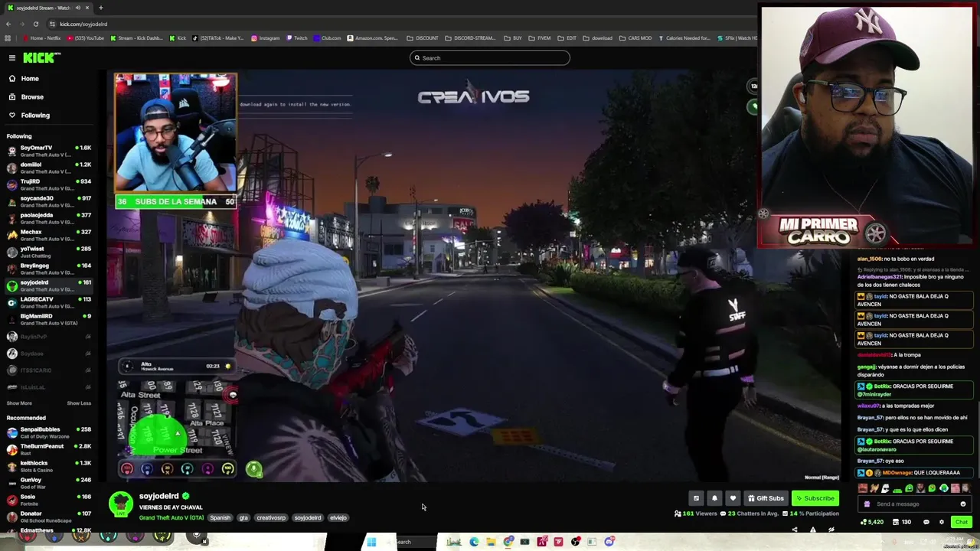Open the CARS MOD bookmarks folder
Viewport: 980px width, 551px height.
(635, 38)
